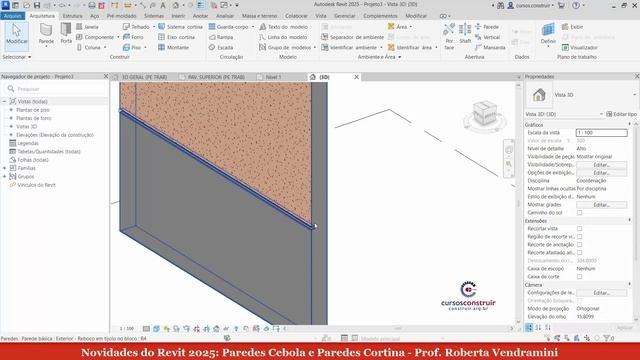640x360 pixels.
Task: Open the Guarda-corpo dropdown arrow
Action: click(253, 27)
